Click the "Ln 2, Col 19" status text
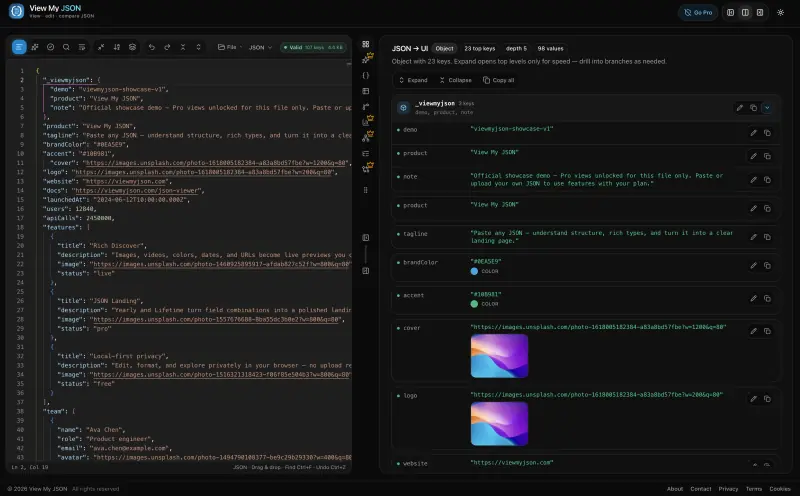 (30, 467)
